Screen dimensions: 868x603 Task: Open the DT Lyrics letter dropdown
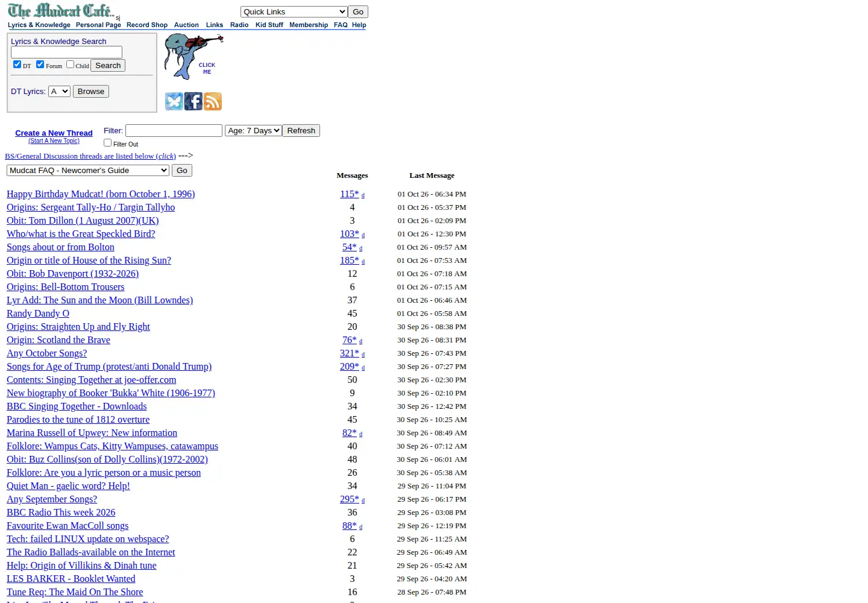coord(59,92)
